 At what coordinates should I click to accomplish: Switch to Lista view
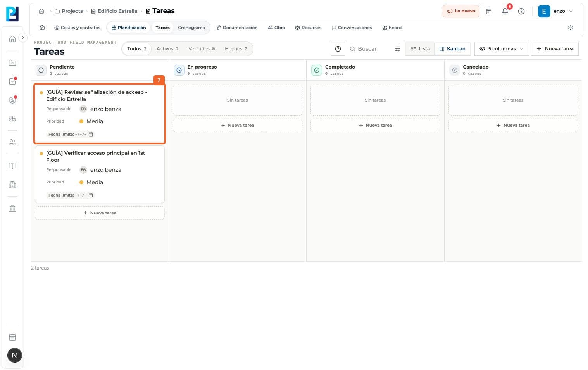(x=420, y=49)
